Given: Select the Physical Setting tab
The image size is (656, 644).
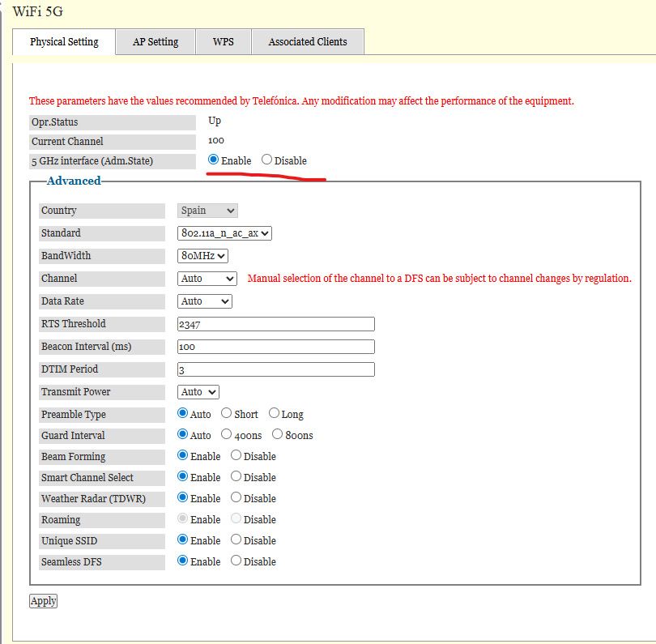Looking at the screenshot, I should [x=64, y=42].
